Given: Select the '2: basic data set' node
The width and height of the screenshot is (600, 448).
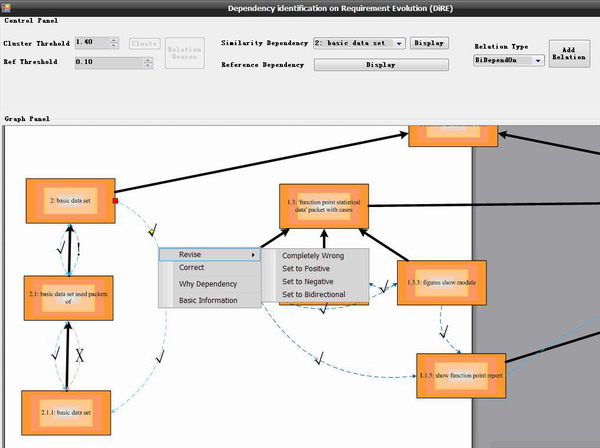Looking at the screenshot, I should 70,201.
